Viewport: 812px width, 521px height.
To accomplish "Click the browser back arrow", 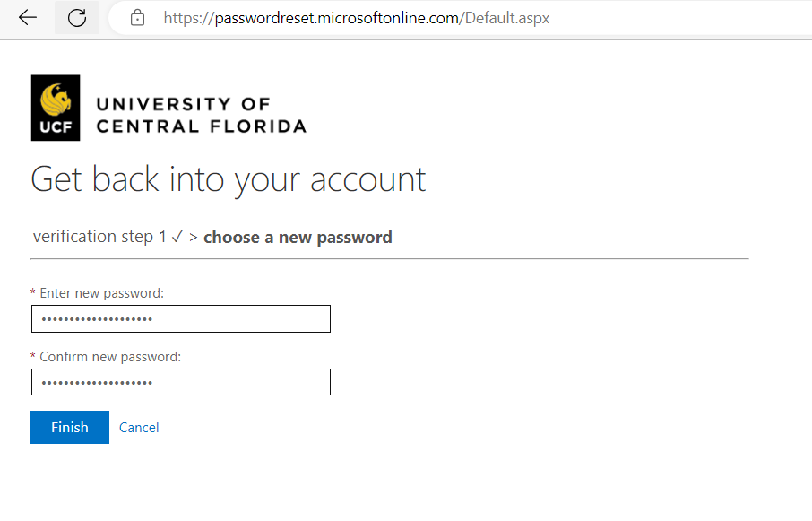I will coord(28,18).
